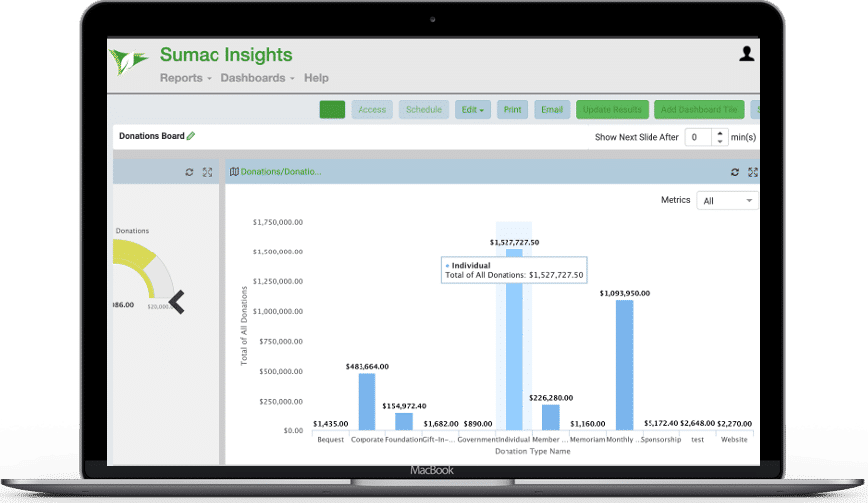
Task: Click the $483,664.00 value label
Action: click(x=367, y=366)
